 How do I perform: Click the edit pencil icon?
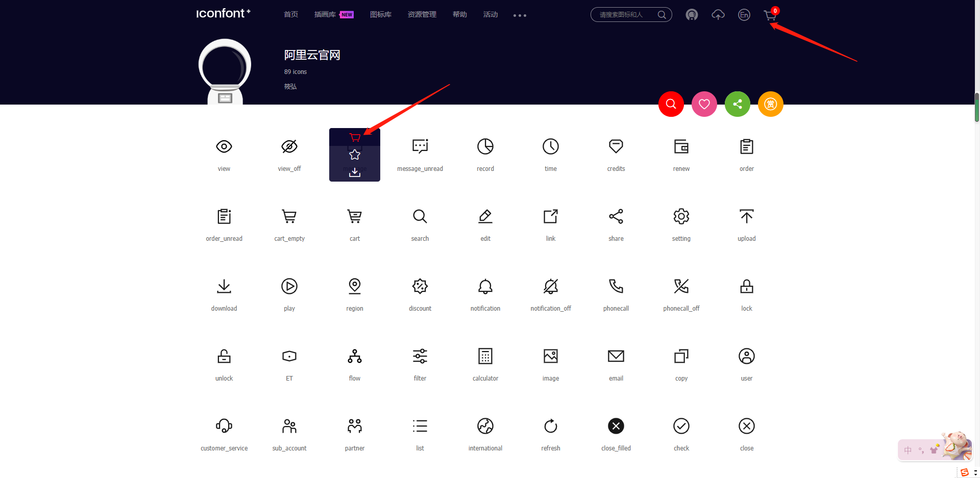click(485, 216)
